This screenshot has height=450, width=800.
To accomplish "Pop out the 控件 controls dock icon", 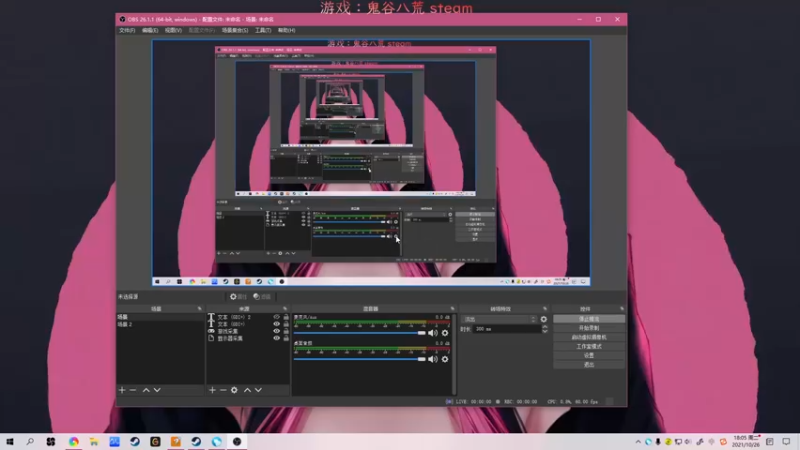I will tap(622, 309).
